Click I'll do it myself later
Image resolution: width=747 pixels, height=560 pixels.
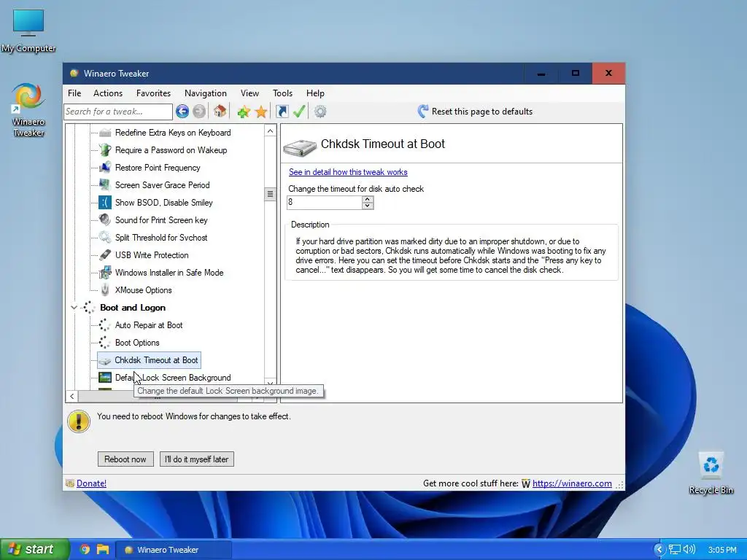pyautogui.click(x=197, y=459)
